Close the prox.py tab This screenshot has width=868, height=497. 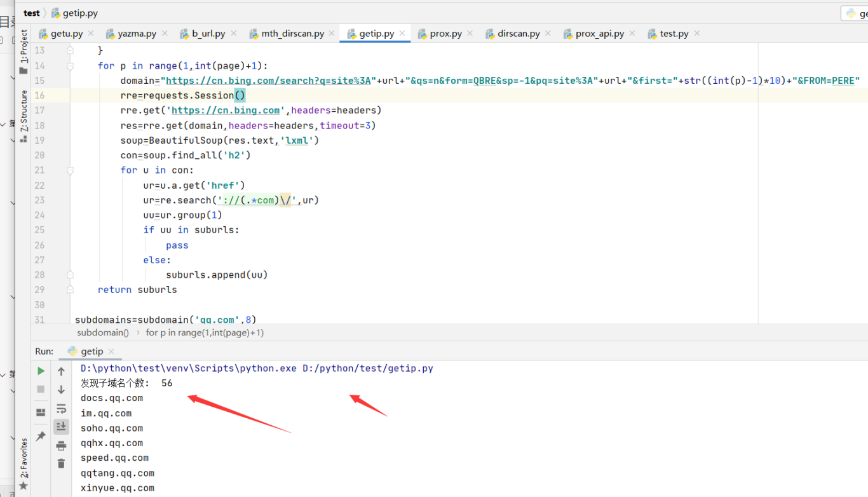pos(470,33)
